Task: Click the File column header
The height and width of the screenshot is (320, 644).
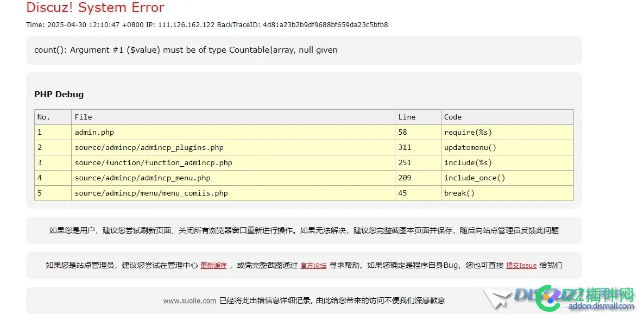Action: pyautogui.click(x=83, y=117)
